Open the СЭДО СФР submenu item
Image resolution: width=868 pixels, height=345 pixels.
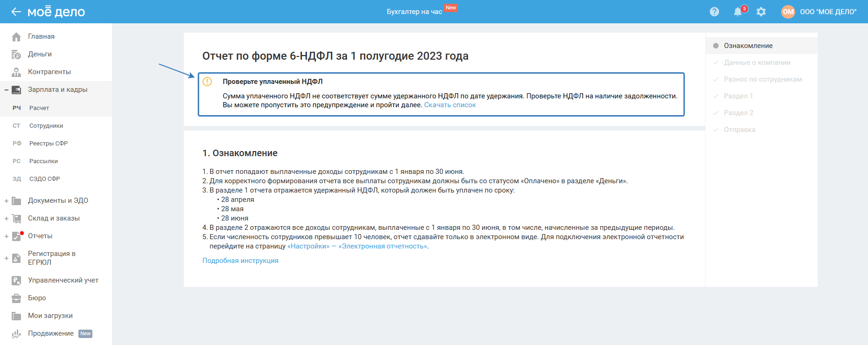[x=45, y=179]
